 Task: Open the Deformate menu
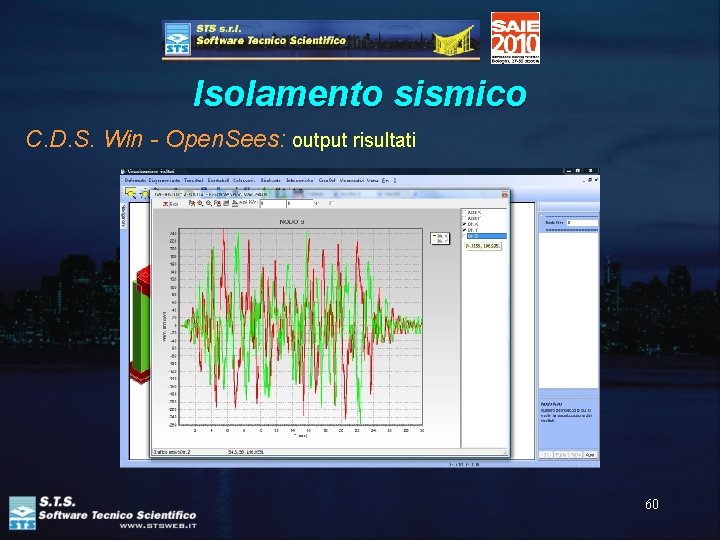click(135, 180)
